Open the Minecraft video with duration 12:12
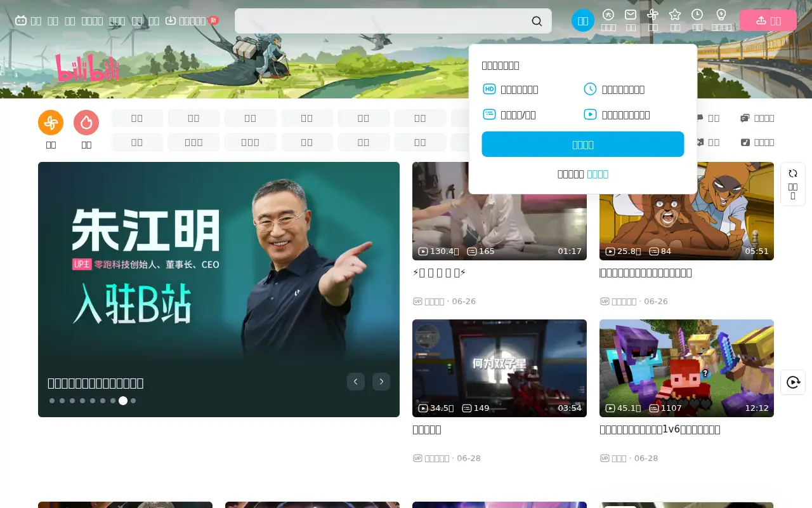 pyautogui.click(x=686, y=368)
